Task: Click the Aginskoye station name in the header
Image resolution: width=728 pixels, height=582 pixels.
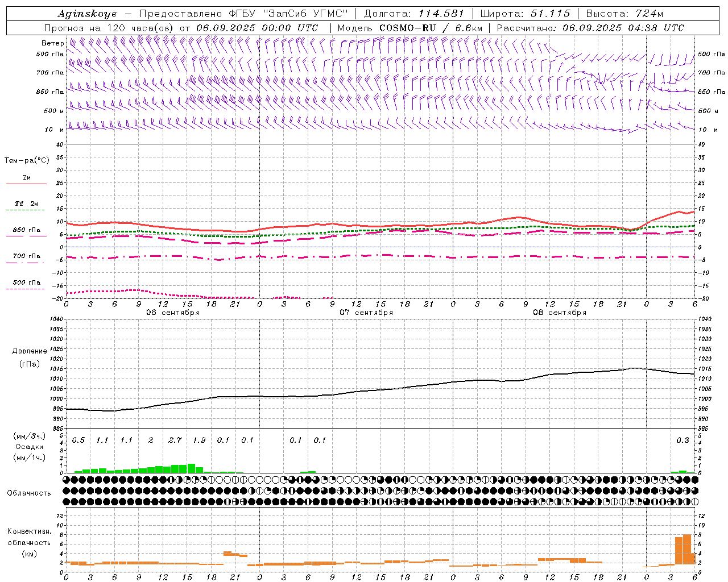Action: [87, 14]
